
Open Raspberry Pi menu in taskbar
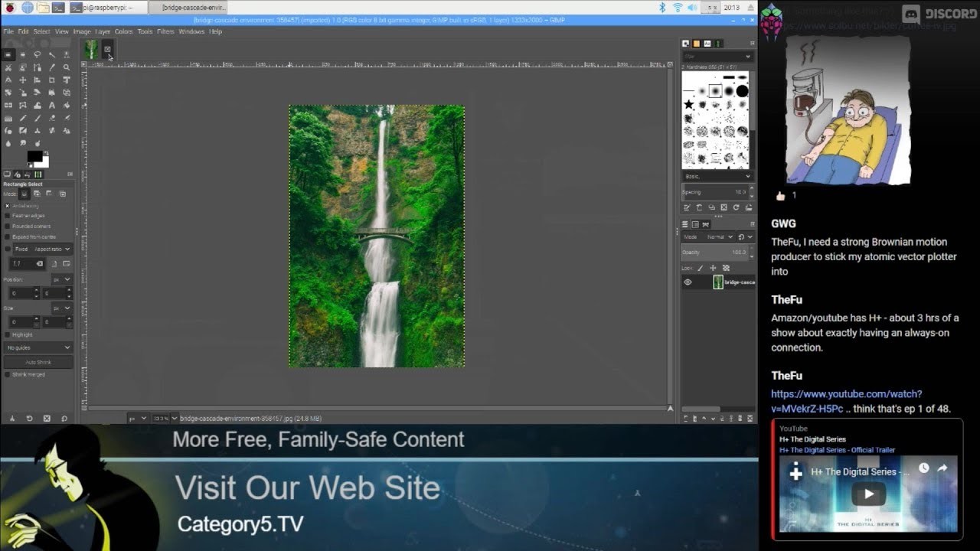[10, 8]
